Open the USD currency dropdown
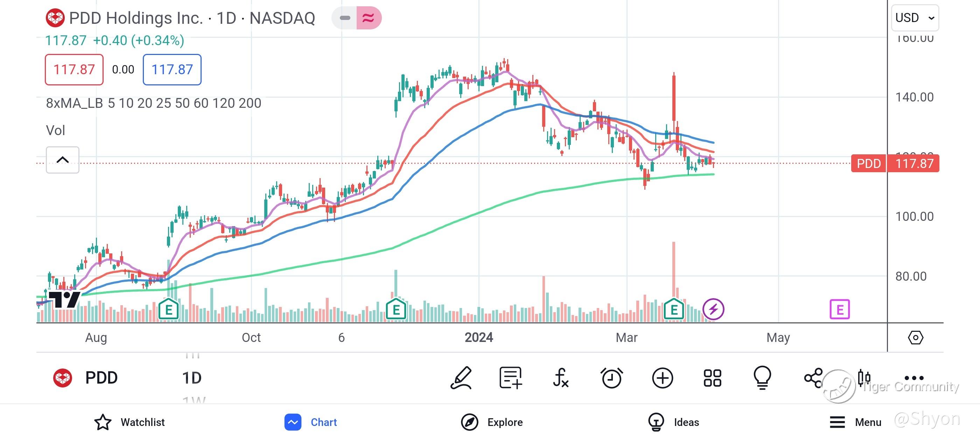Screen dimensions: 980x441 pyautogui.click(x=915, y=18)
